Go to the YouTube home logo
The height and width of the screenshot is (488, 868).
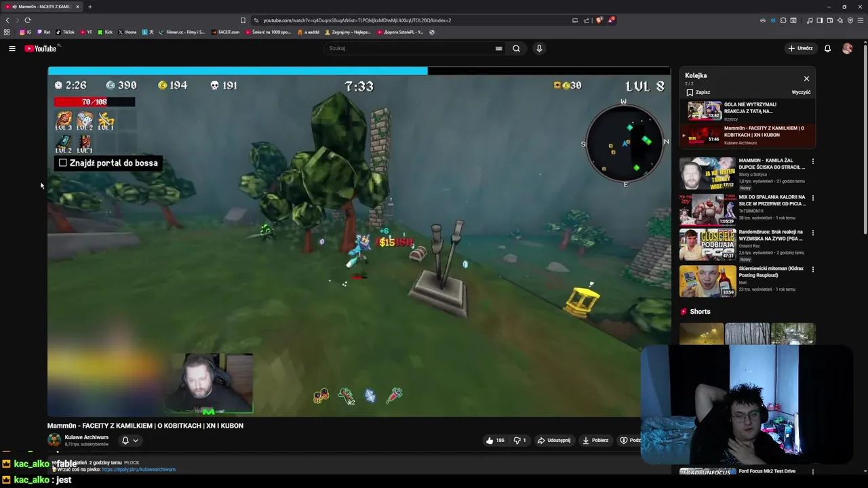click(x=41, y=48)
